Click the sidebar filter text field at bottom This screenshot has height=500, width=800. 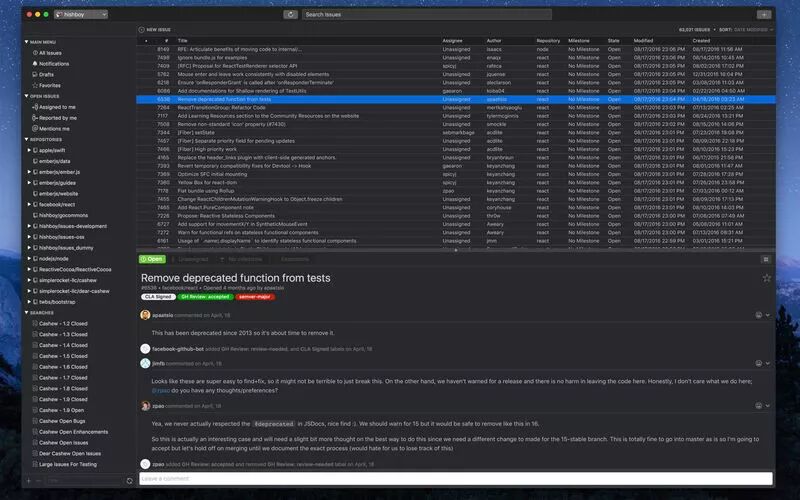click(84, 481)
